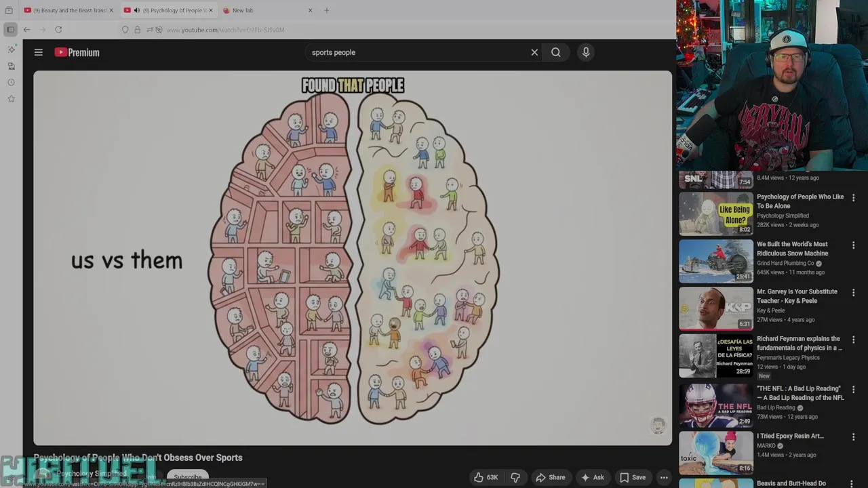This screenshot has width=868, height=488.
Task: Open options menu for NFL Bad Lip Reading
Action: (x=854, y=390)
